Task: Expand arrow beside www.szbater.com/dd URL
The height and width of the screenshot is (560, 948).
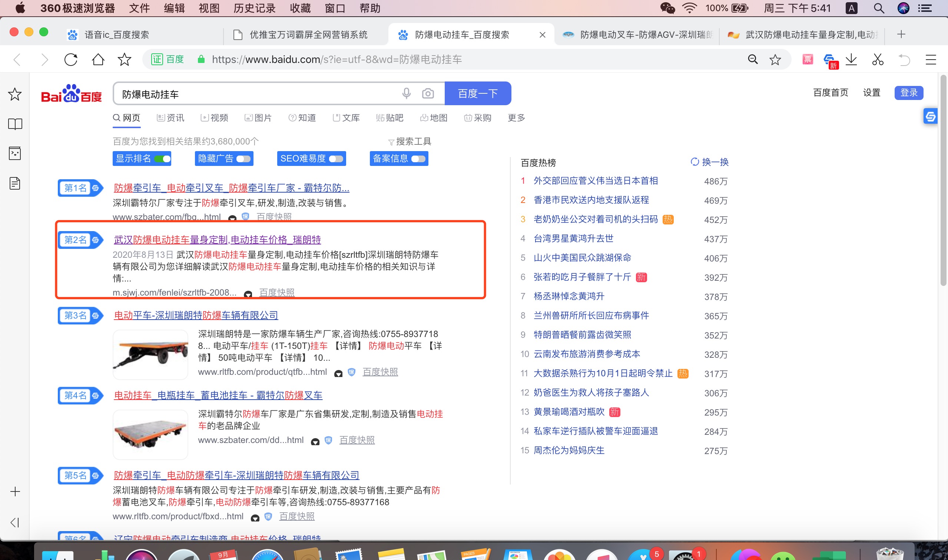Action: tap(315, 441)
